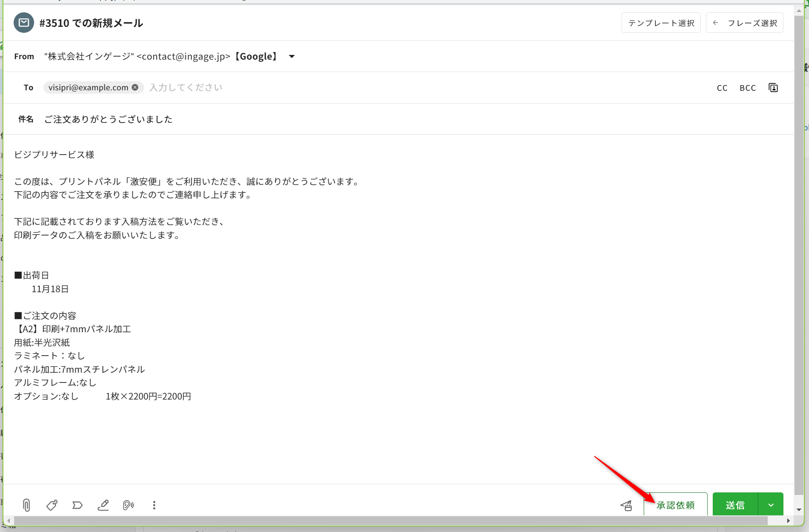
Task: Remove visipri@example.com recipient chip
Action: pos(135,87)
